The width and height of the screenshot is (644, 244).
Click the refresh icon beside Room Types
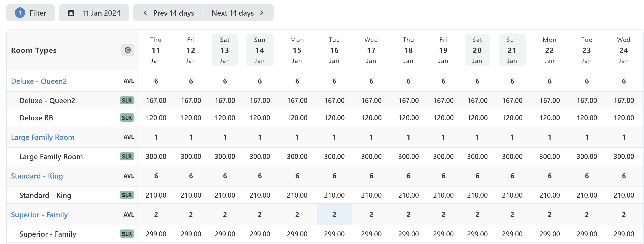(127, 50)
